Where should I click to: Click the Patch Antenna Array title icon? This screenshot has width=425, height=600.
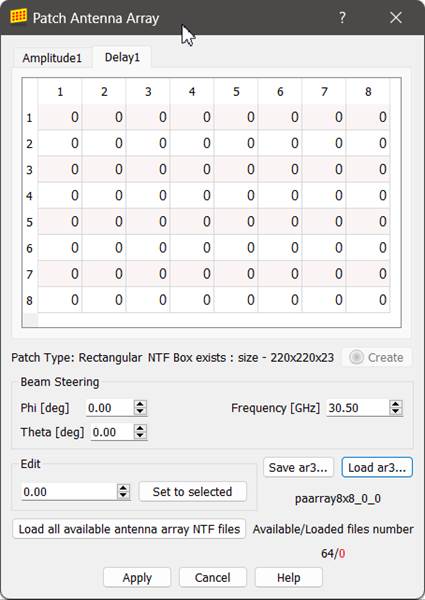(x=19, y=16)
